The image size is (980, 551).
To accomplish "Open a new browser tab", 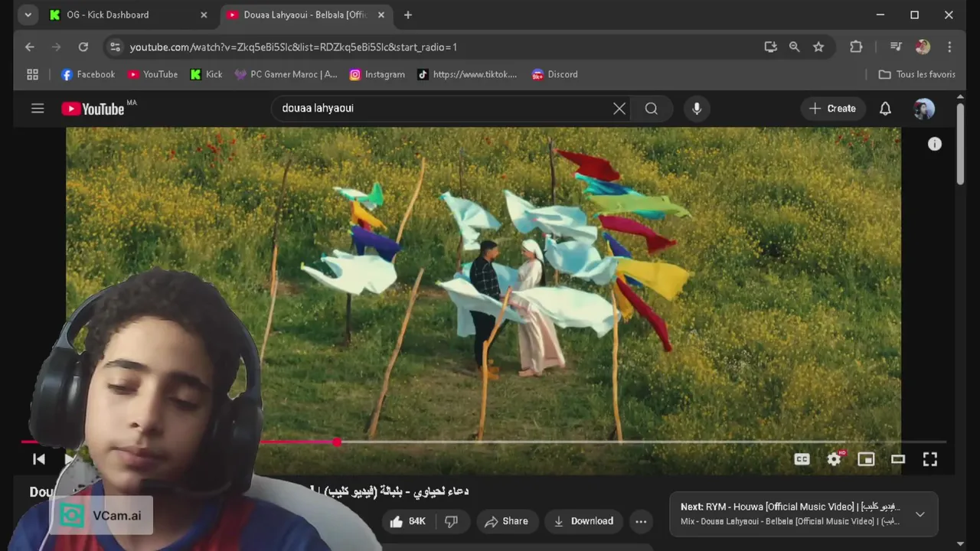I will click(x=408, y=15).
